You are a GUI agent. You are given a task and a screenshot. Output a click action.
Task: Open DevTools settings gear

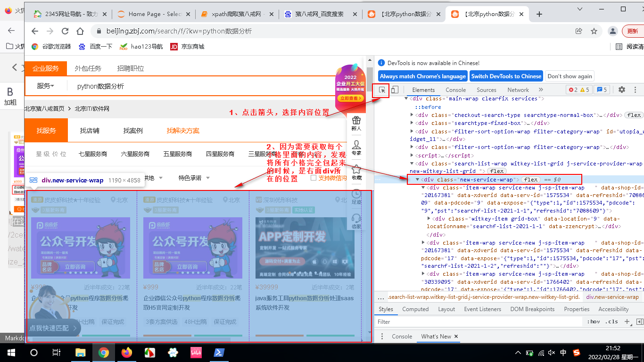coord(622,90)
